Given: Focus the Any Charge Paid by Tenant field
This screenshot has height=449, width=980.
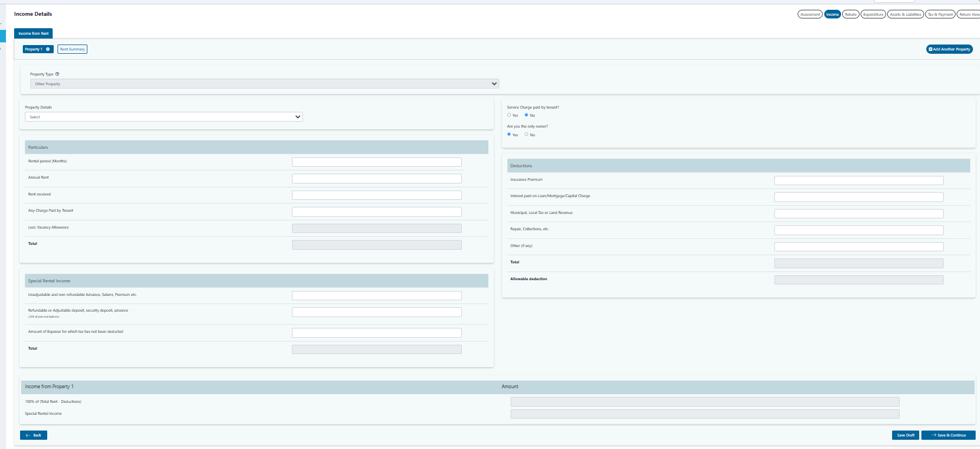Looking at the screenshot, I should point(377,212).
